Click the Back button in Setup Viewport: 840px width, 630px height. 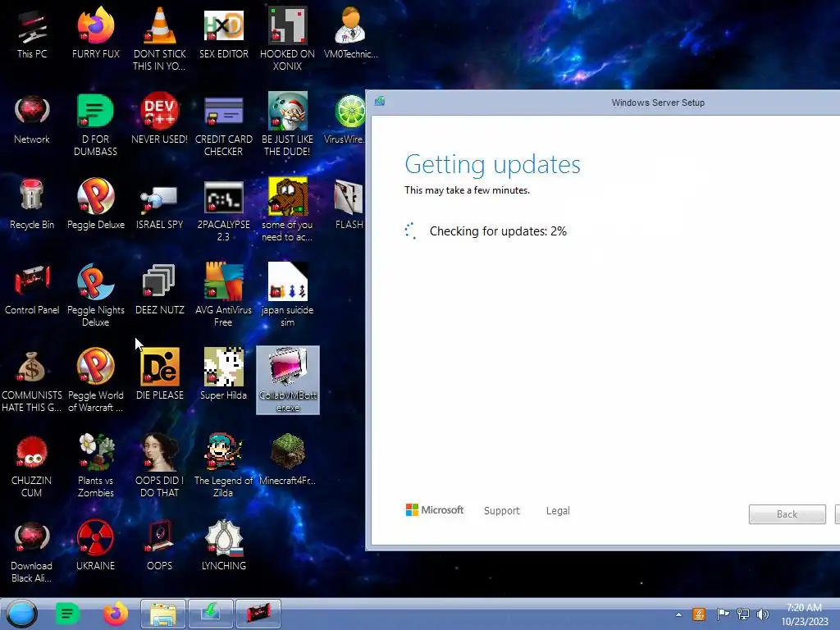click(x=787, y=514)
